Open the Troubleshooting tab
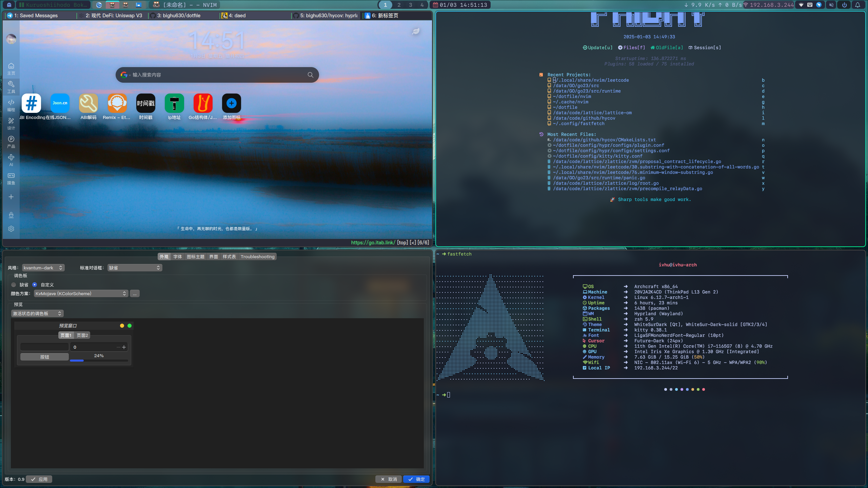Image resolution: width=868 pixels, height=488 pixels. click(x=257, y=257)
